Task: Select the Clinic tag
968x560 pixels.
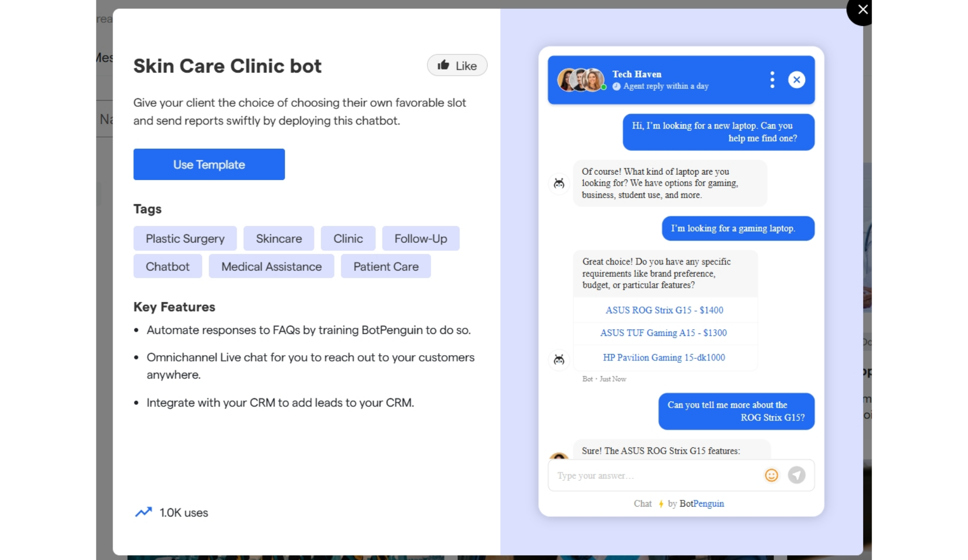Action: [348, 239]
